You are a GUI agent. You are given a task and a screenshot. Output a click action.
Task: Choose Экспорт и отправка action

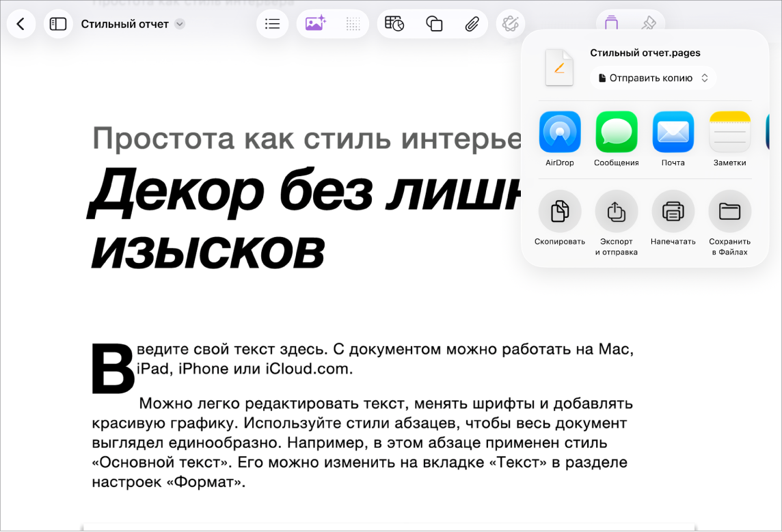click(x=617, y=223)
